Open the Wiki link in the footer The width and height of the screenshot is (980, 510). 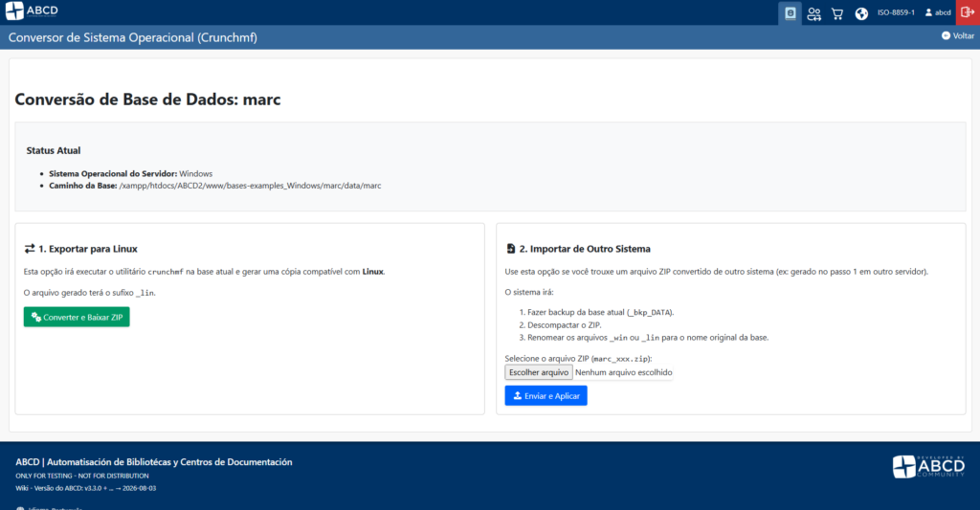[22, 488]
